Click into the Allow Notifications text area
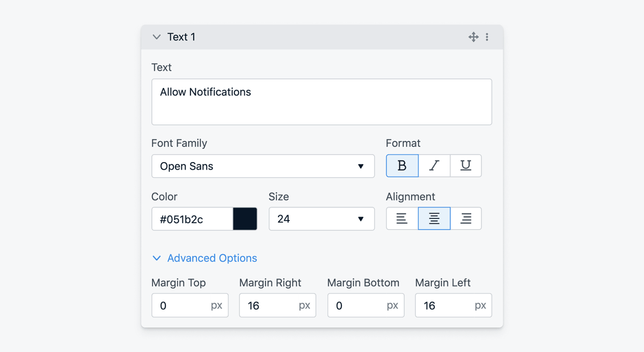The height and width of the screenshot is (352, 644). [x=321, y=102]
